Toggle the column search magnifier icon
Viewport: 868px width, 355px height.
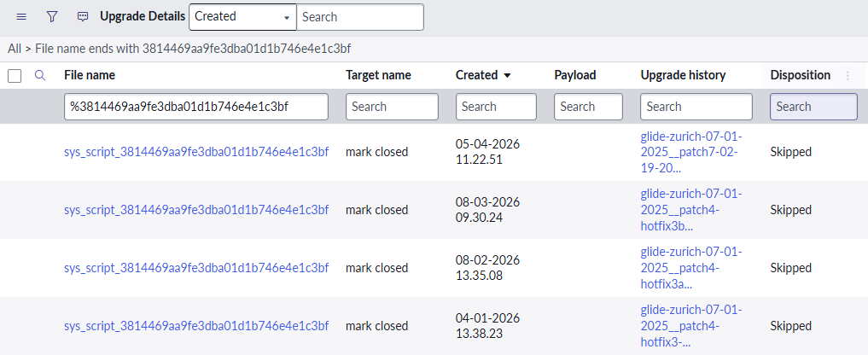pyautogui.click(x=40, y=75)
